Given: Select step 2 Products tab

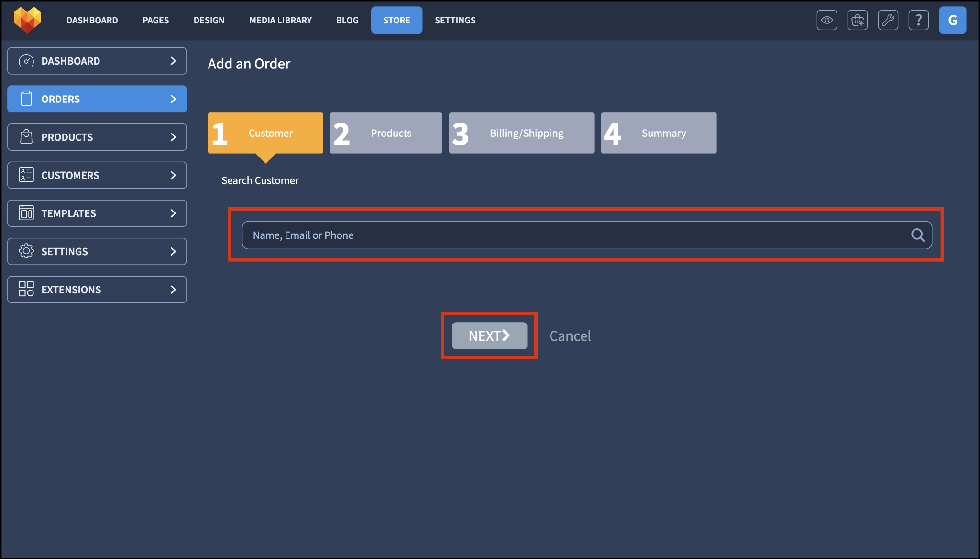Looking at the screenshot, I should point(386,133).
